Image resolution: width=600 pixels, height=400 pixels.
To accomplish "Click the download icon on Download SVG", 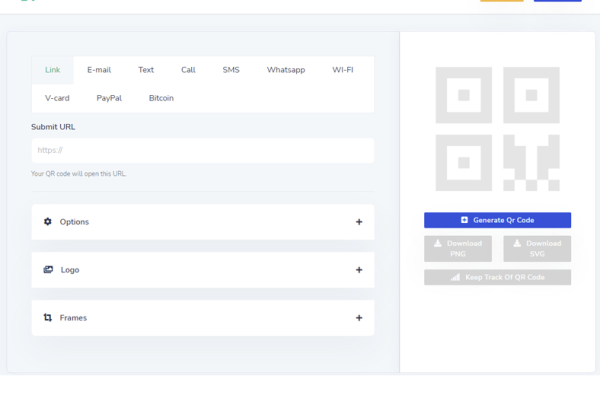I will (x=518, y=243).
